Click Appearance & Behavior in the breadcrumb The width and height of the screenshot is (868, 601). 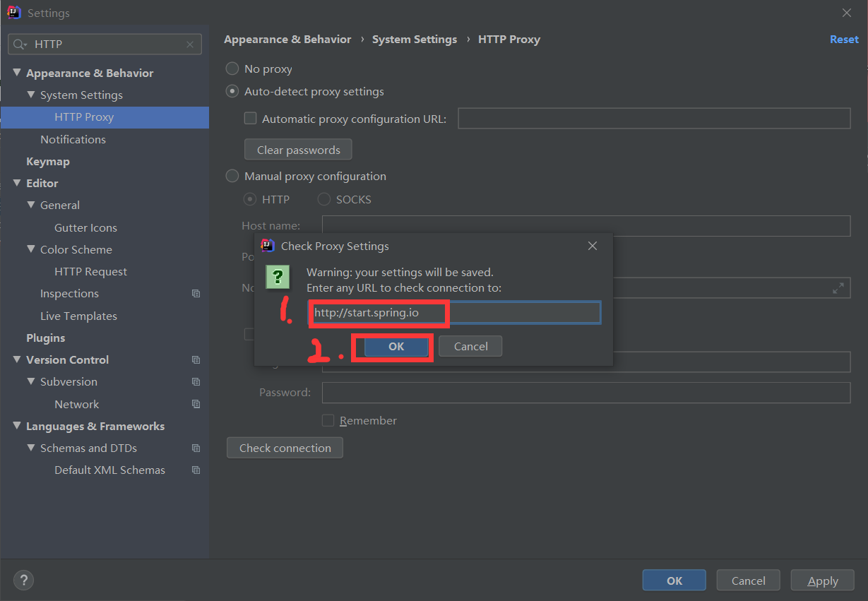coord(287,40)
